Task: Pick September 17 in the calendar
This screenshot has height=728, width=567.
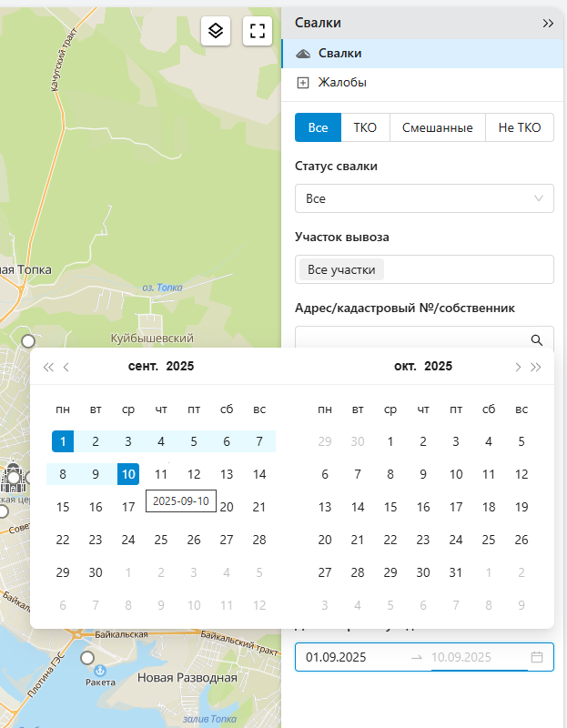Action: (x=128, y=507)
